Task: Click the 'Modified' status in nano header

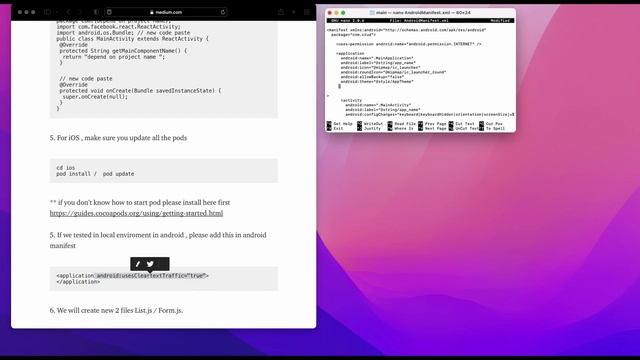Action: point(500,20)
